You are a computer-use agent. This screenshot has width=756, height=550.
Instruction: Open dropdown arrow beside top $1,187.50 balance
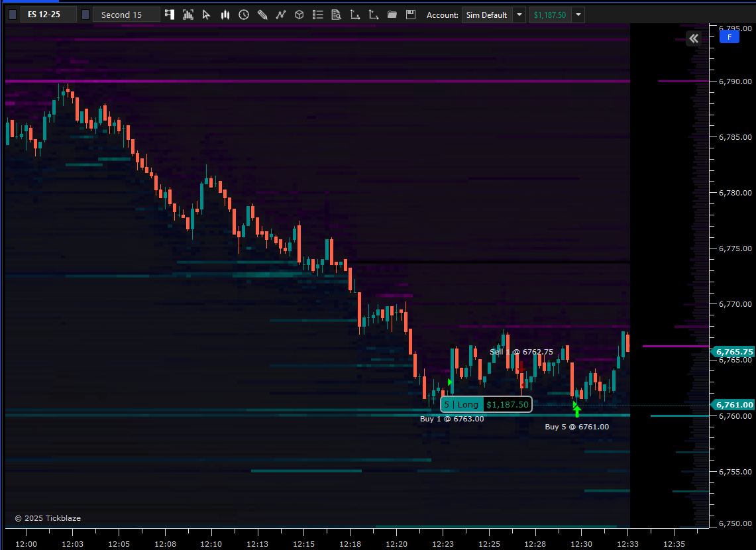pos(578,15)
